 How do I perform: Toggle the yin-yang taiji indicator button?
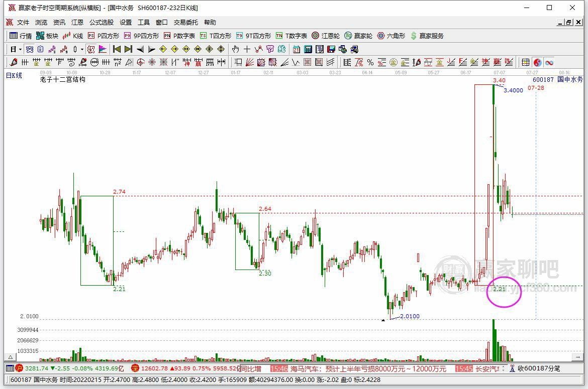click(x=538, y=63)
